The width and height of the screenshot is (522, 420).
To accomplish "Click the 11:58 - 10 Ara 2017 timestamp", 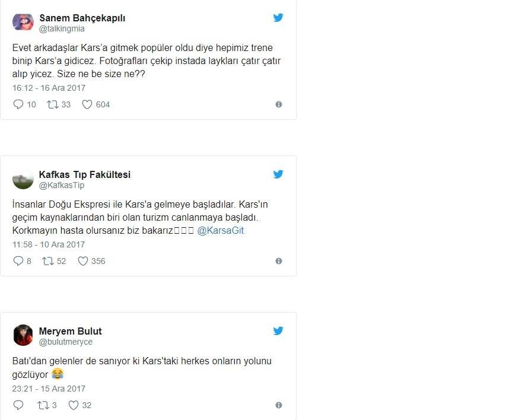I will point(49,244).
